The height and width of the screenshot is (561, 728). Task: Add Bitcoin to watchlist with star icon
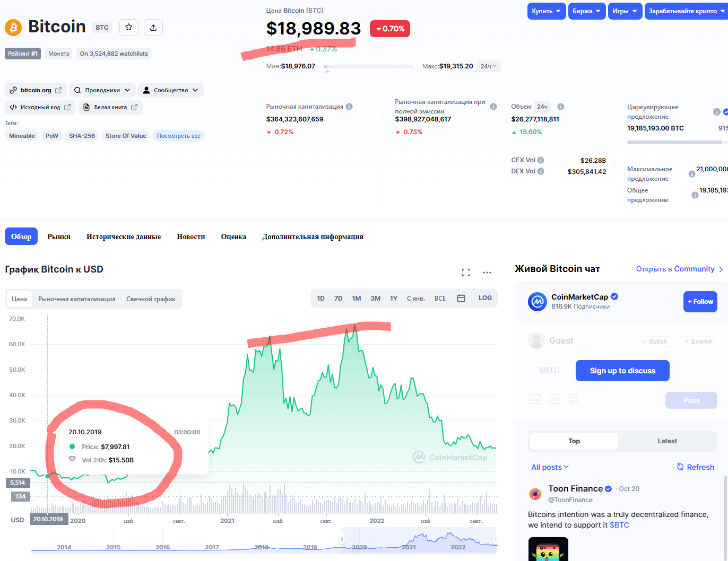128,28
